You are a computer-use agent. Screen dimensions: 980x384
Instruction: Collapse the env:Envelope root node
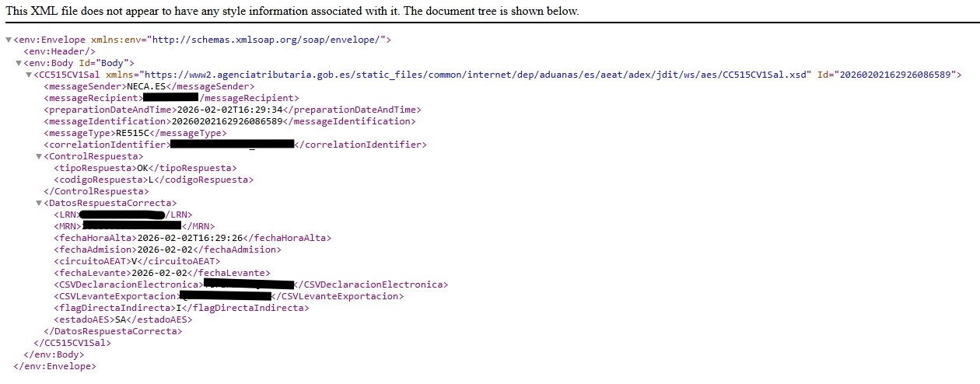9,40
